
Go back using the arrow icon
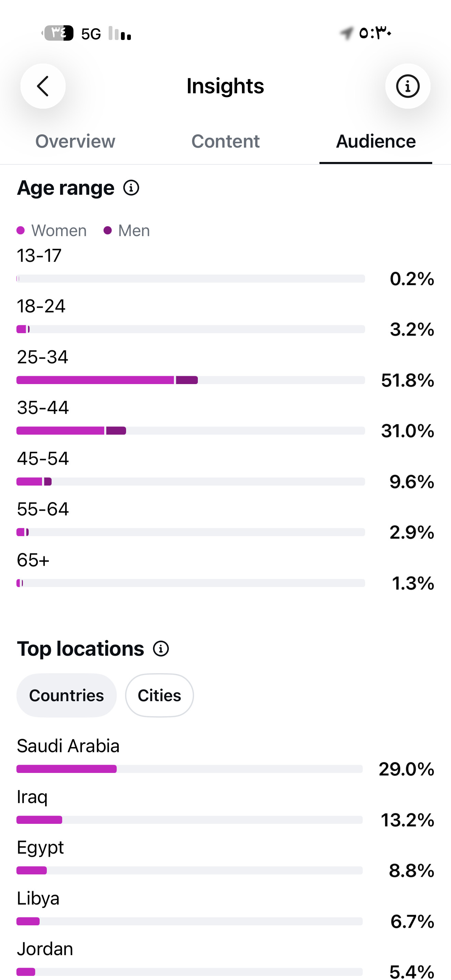pyautogui.click(x=43, y=86)
